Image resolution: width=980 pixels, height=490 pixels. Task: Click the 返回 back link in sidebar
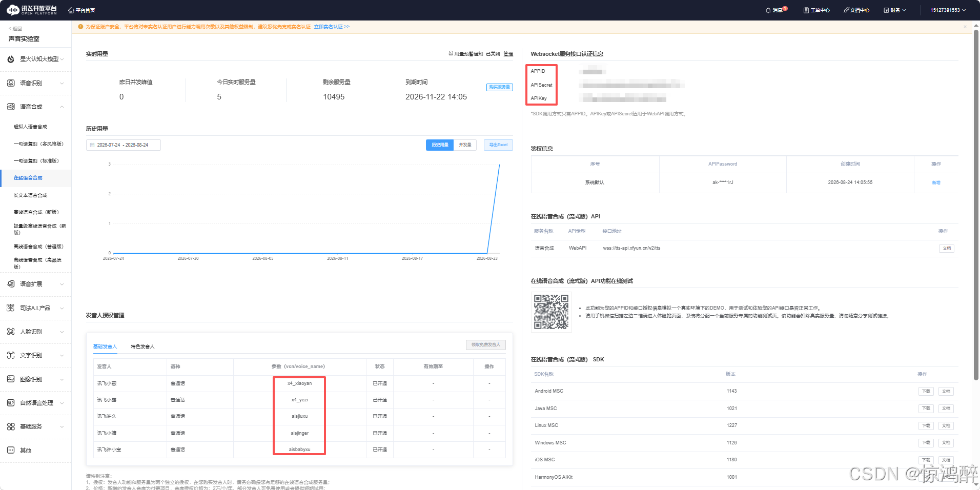15,29
